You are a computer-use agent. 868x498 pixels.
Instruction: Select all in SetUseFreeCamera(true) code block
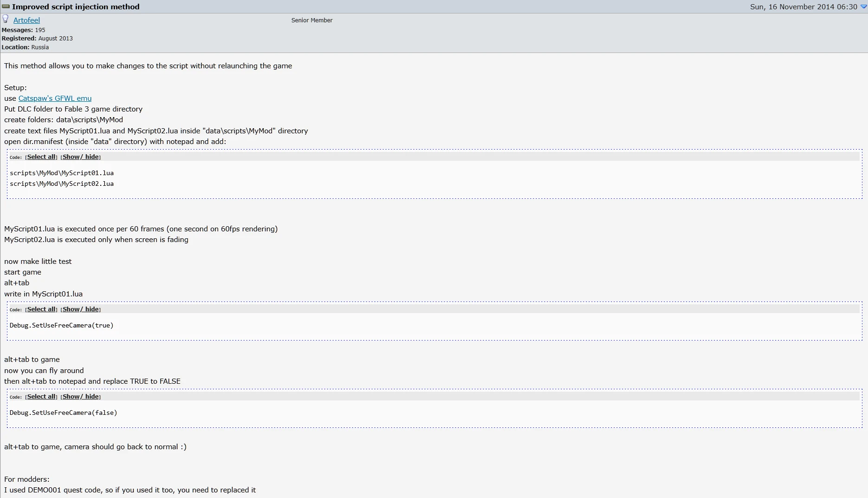tap(41, 309)
